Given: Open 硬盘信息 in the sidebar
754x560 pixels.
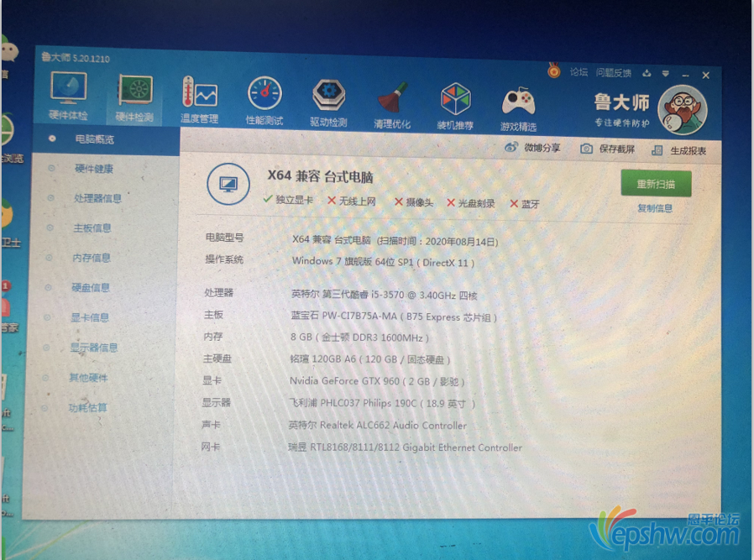Looking at the screenshot, I should pyautogui.click(x=91, y=287).
